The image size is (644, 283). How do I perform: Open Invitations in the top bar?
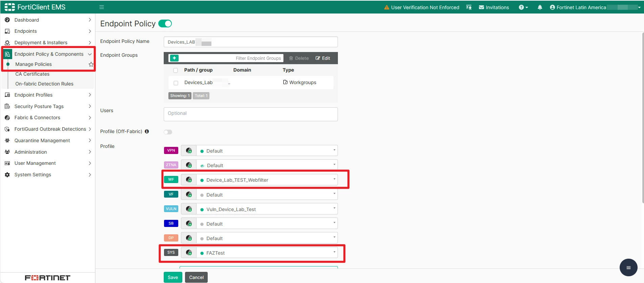pyautogui.click(x=494, y=7)
